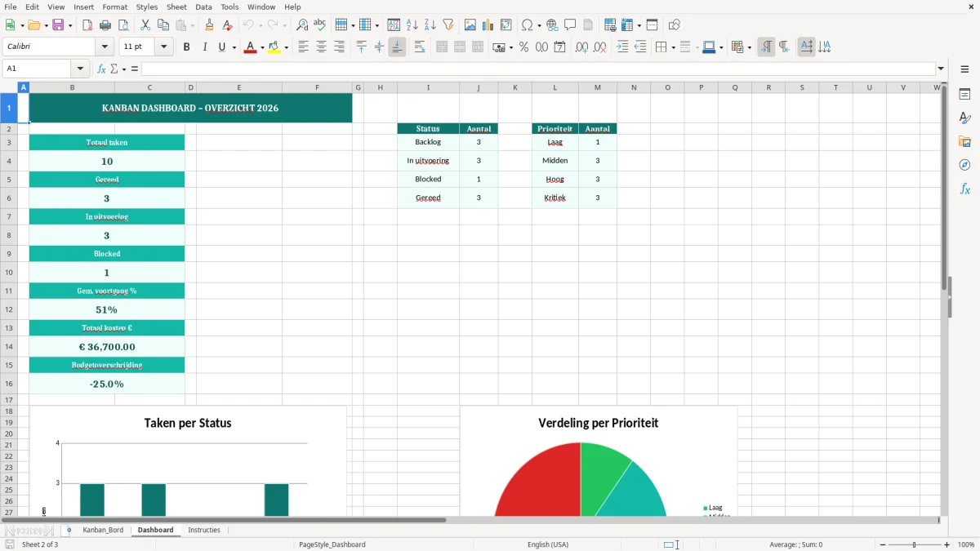This screenshot has height=551, width=980.
Task: Toggle Underline formatting
Action: (x=222, y=47)
